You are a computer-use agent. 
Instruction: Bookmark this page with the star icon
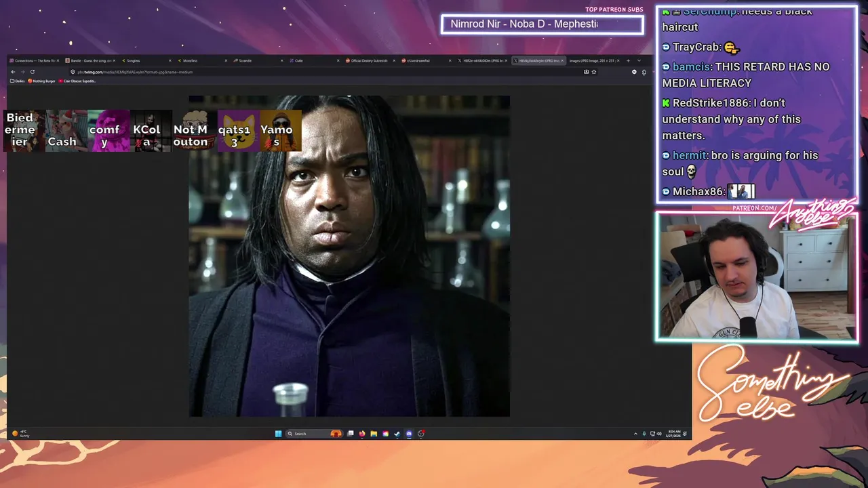coord(594,72)
